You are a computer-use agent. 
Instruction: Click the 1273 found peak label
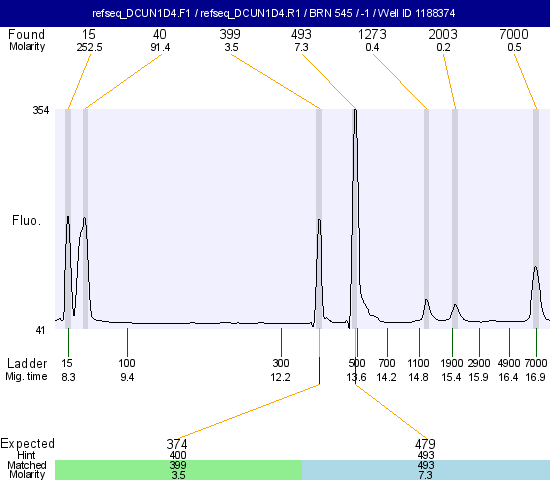(x=372, y=34)
